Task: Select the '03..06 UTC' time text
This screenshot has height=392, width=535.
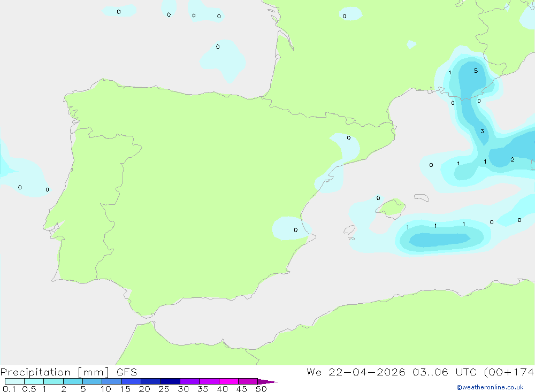Action: (444, 372)
